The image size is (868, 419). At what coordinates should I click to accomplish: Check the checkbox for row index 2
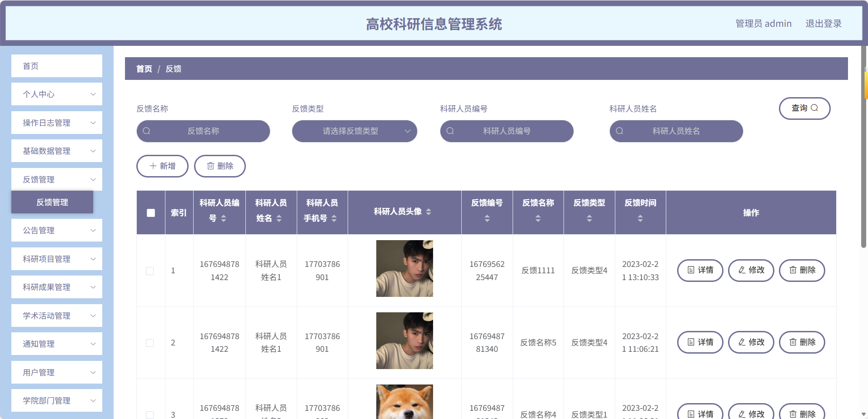coord(150,343)
